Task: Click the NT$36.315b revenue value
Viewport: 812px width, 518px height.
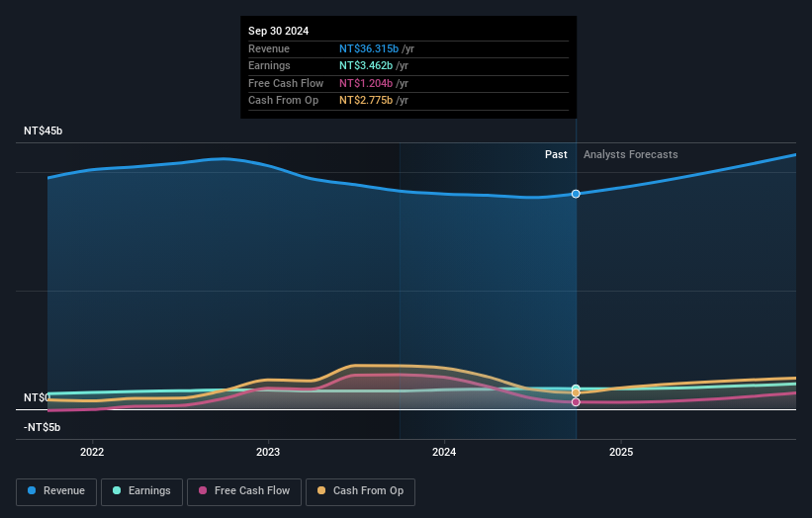Action: [x=369, y=48]
